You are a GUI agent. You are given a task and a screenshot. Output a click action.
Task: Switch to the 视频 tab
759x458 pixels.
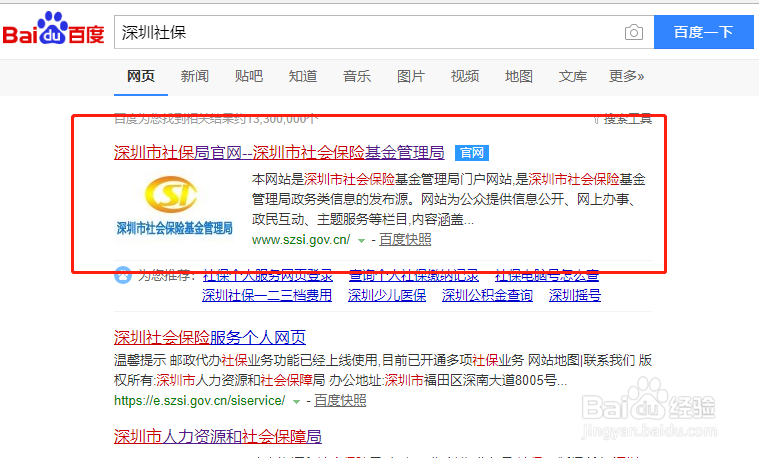[x=465, y=76]
